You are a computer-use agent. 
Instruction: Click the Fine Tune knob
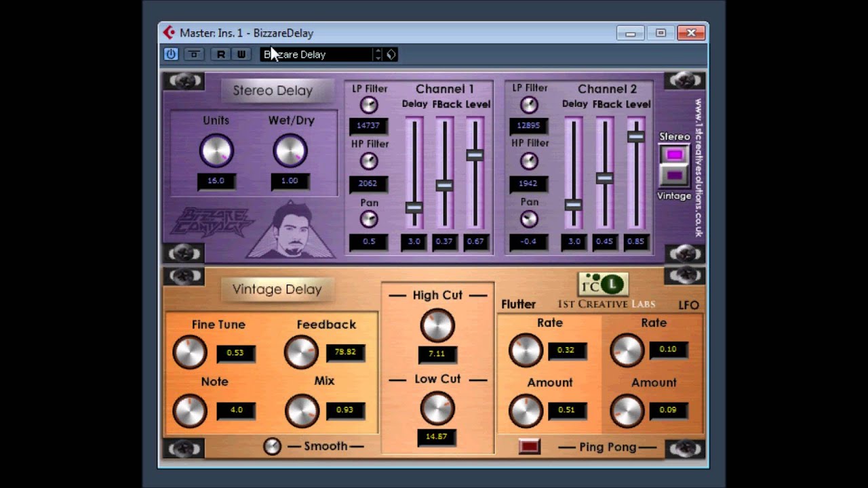point(190,353)
